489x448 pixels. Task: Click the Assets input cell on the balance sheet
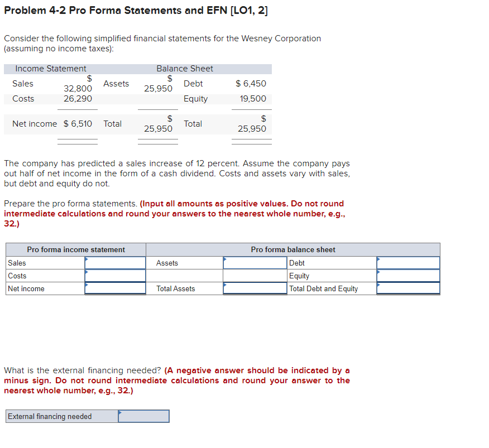coord(254,263)
